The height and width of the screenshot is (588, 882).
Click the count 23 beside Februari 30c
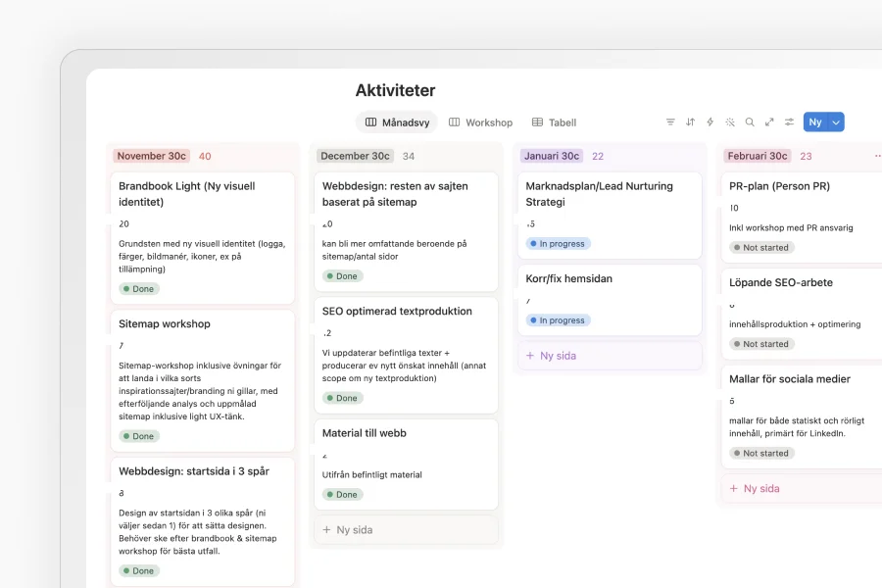click(x=806, y=156)
